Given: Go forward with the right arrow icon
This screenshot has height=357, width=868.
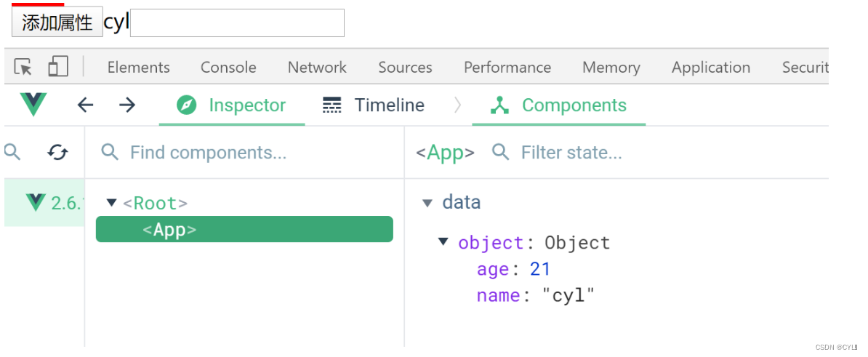Looking at the screenshot, I should pyautogui.click(x=127, y=105).
